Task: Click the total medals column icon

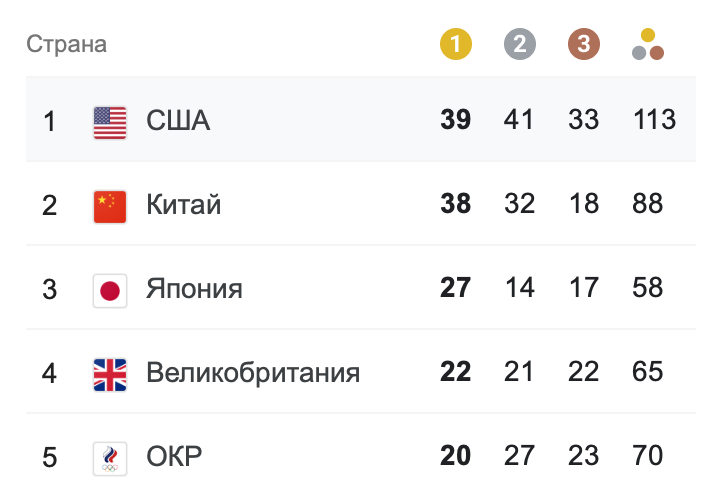Action: (648, 45)
